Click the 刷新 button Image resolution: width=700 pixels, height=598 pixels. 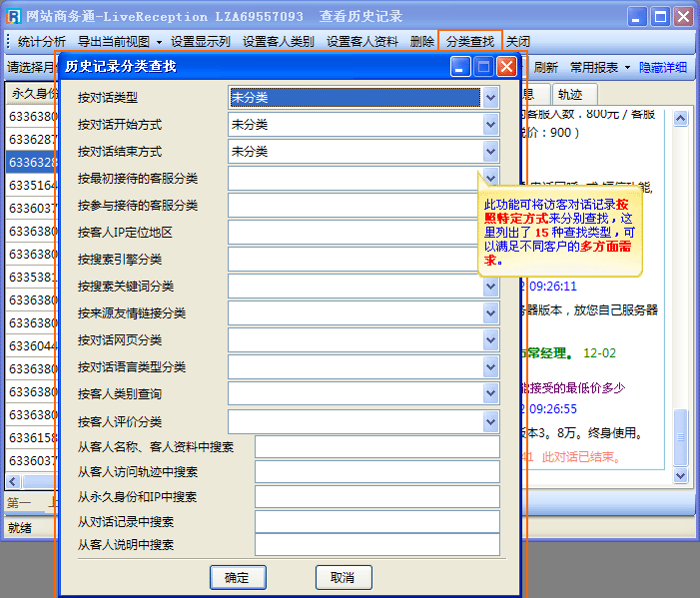[x=546, y=68]
